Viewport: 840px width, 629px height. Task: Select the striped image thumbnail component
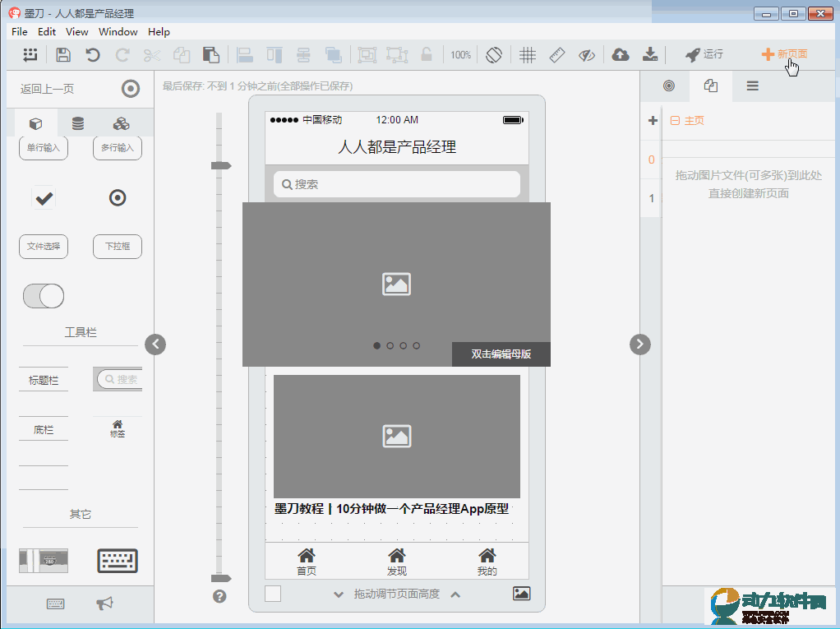(44, 561)
